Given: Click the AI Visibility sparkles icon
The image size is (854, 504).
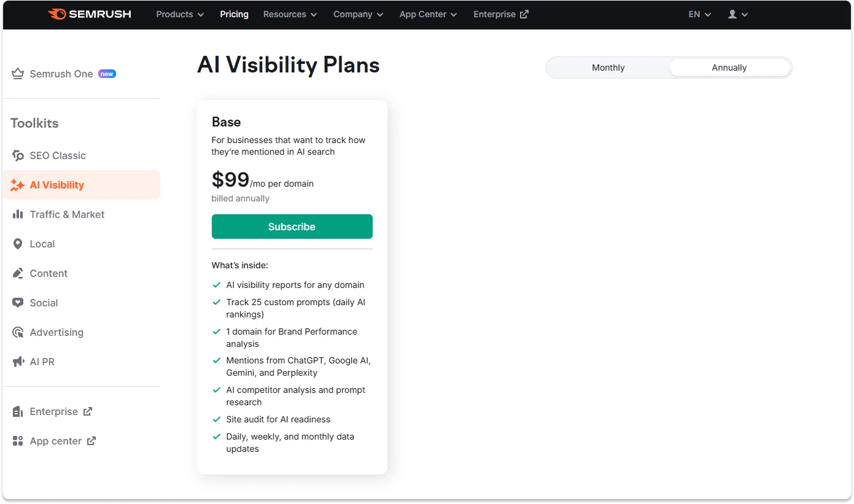Looking at the screenshot, I should tap(18, 185).
